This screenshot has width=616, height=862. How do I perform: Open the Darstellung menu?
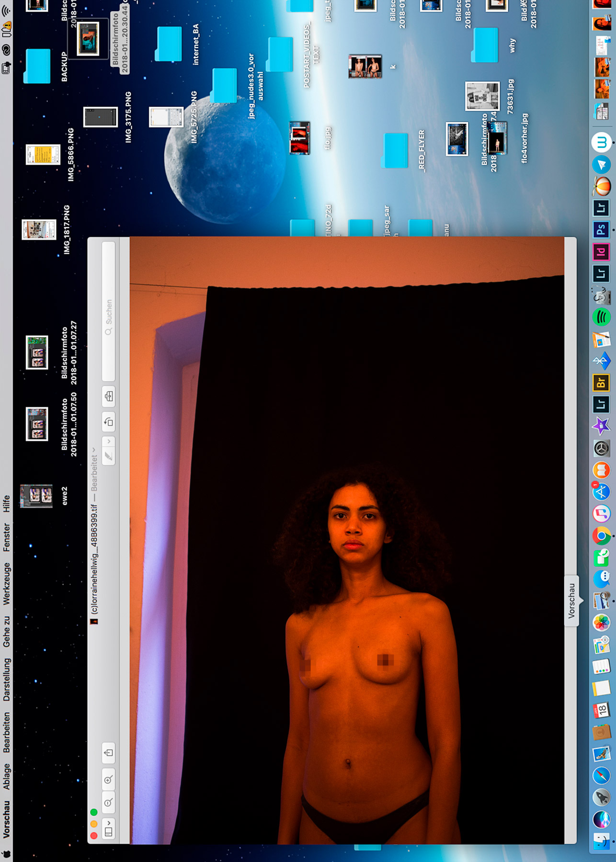coord(6,679)
